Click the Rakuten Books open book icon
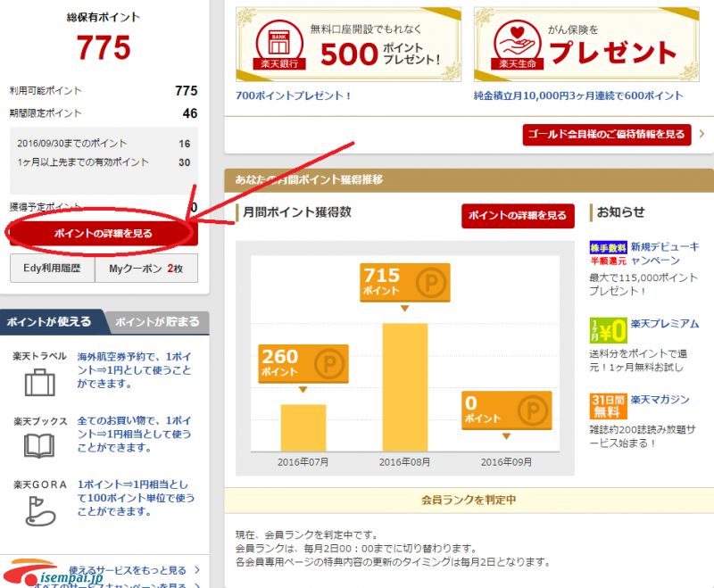This screenshot has height=588, width=714. (x=39, y=445)
